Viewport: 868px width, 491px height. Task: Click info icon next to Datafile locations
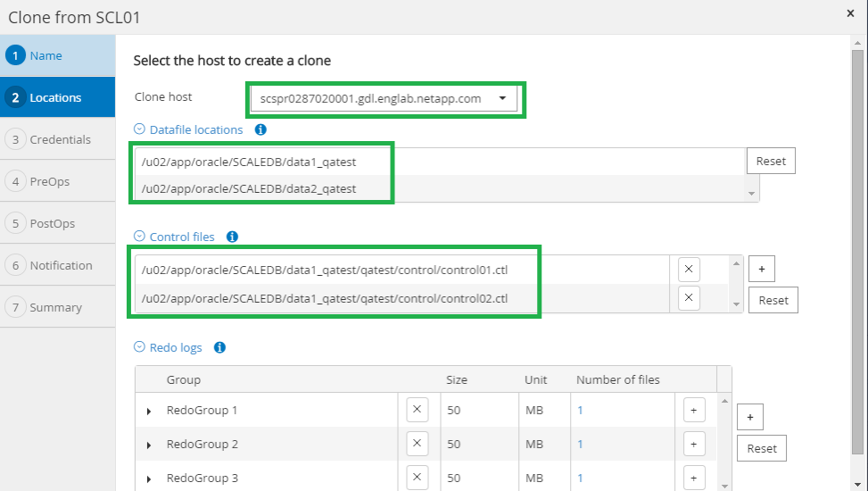[261, 129]
